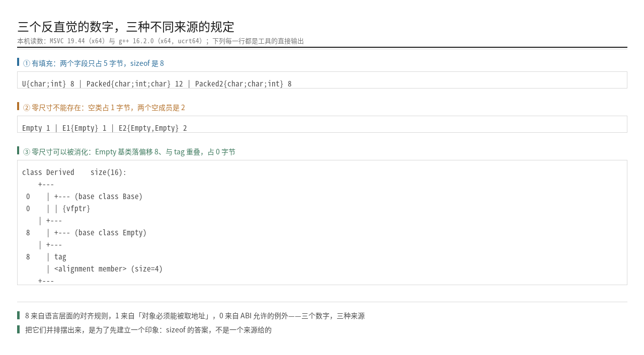The height and width of the screenshot is (355, 644).
Task: Click the {vfptr} line
Action: coord(58,209)
